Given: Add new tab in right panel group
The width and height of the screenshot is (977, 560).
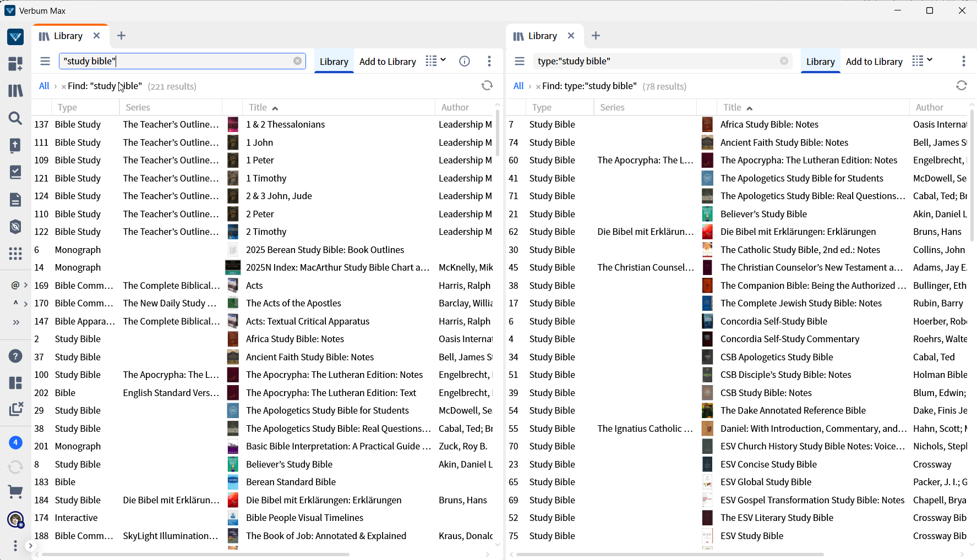Looking at the screenshot, I should point(596,36).
